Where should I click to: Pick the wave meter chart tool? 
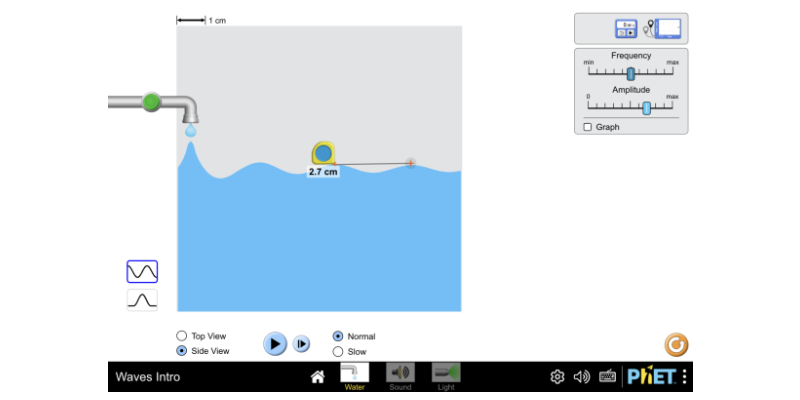(x=664, y=29)
